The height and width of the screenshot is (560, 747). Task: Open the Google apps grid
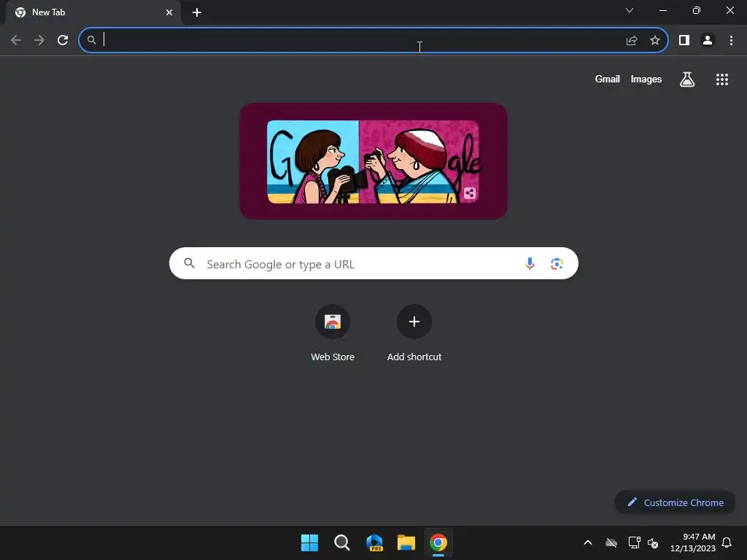coord(722,79)
